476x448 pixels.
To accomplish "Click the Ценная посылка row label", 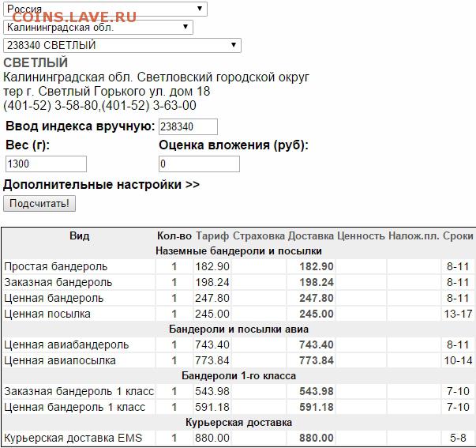I will click(x=47, y=314).
